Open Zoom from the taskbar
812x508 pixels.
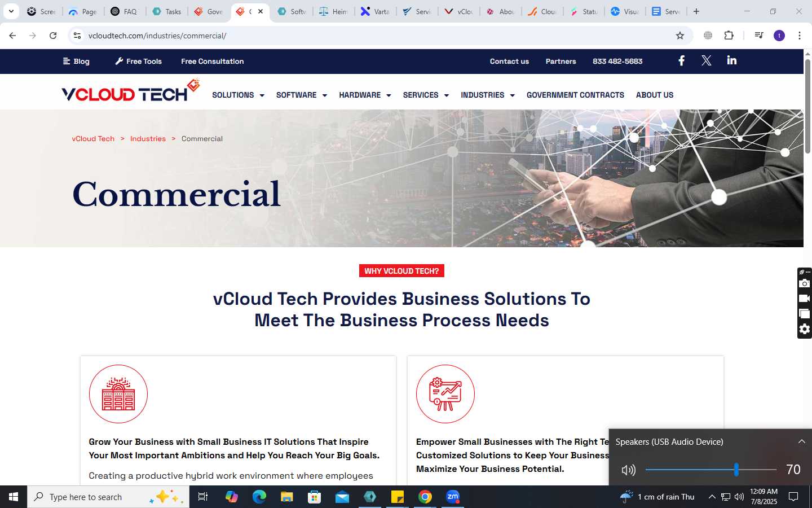[453, 497]
